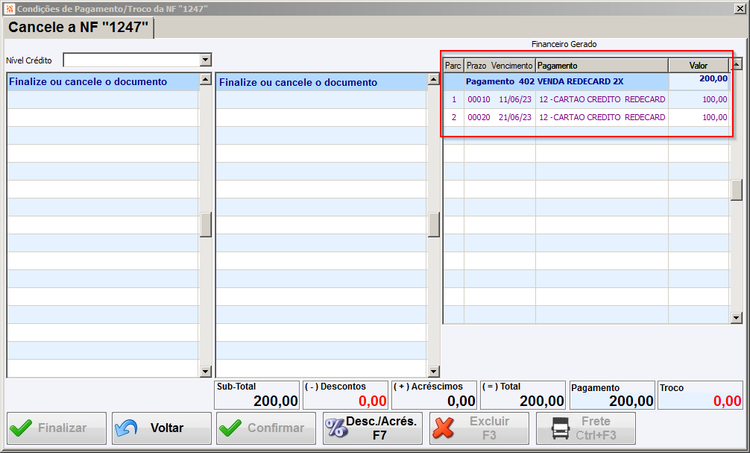
Task: Click the percent sign icon on Desc./Acrés.
Action: click(337, 428)
